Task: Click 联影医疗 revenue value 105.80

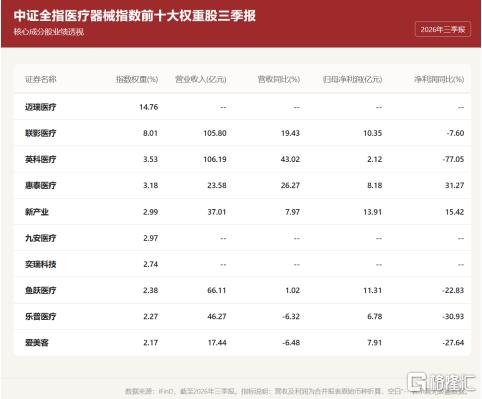Action: click(215, 133)
